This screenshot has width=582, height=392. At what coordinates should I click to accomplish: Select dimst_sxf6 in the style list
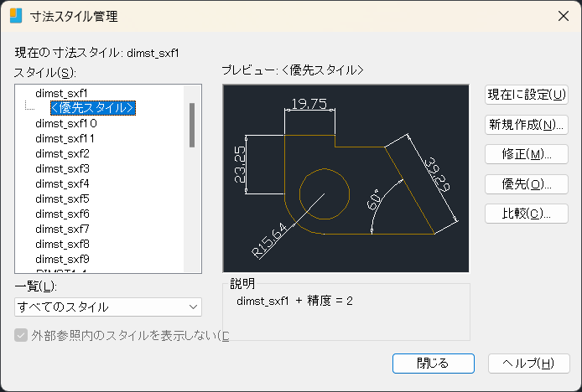(x=62, y=214)
